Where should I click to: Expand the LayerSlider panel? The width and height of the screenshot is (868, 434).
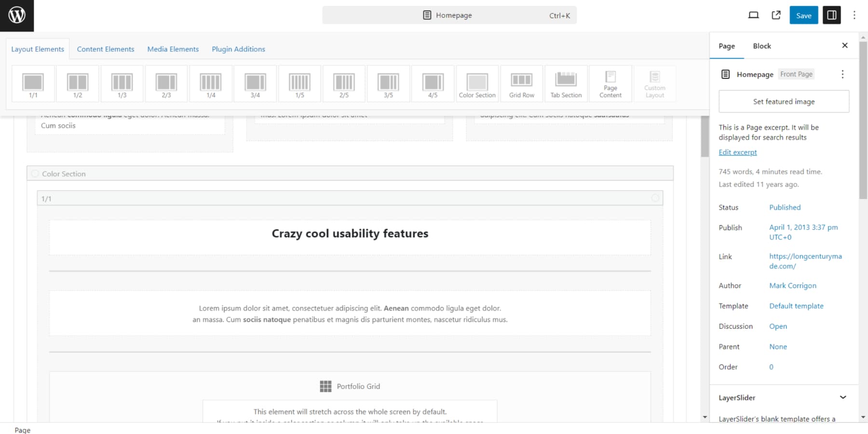(x=842, y=397)
